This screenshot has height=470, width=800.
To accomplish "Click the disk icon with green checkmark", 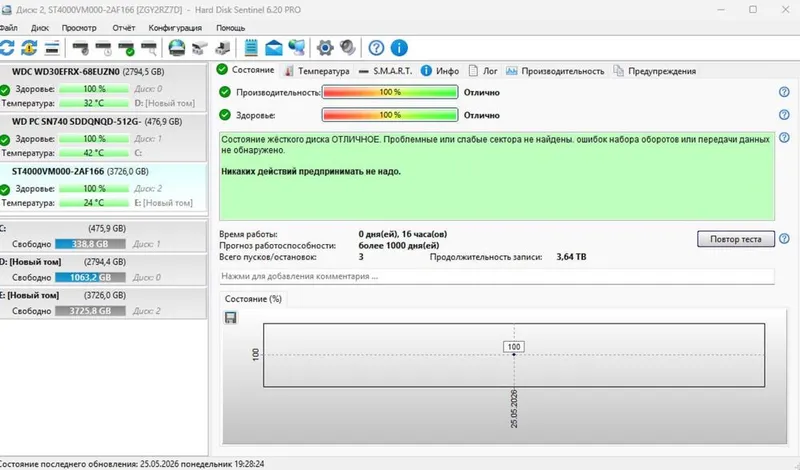I will tap(126, 48).
